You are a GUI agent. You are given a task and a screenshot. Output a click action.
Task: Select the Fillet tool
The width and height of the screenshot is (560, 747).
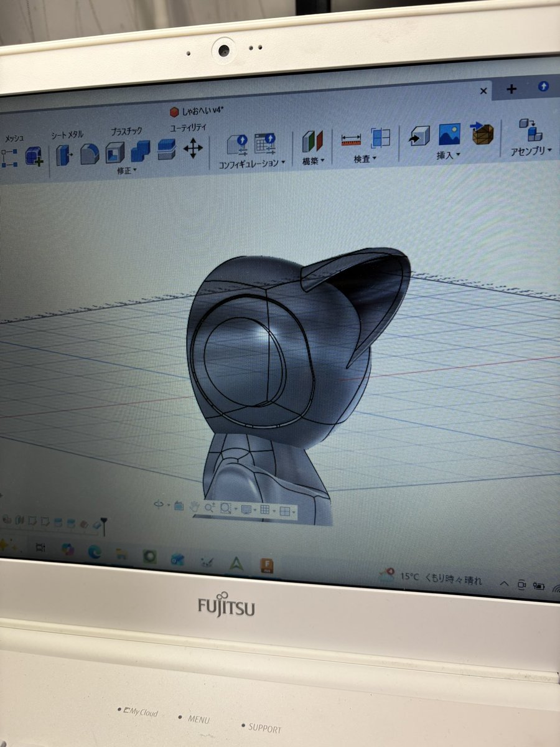(x=90, y=154)
